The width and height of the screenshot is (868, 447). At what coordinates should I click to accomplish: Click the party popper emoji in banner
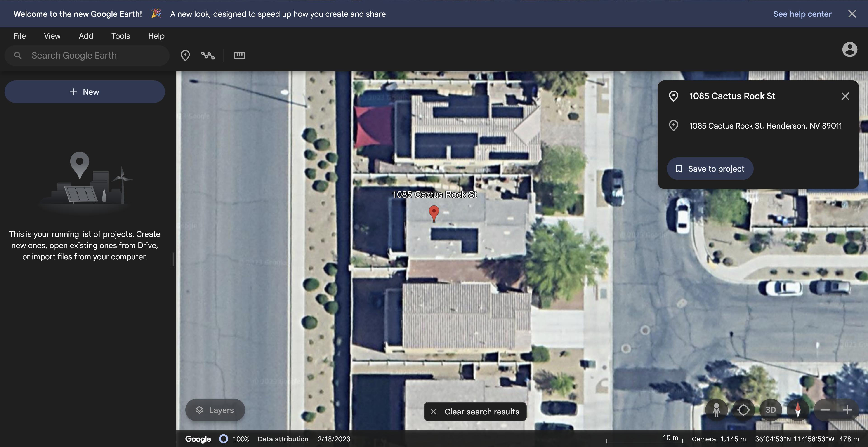(x=156, y=14)
